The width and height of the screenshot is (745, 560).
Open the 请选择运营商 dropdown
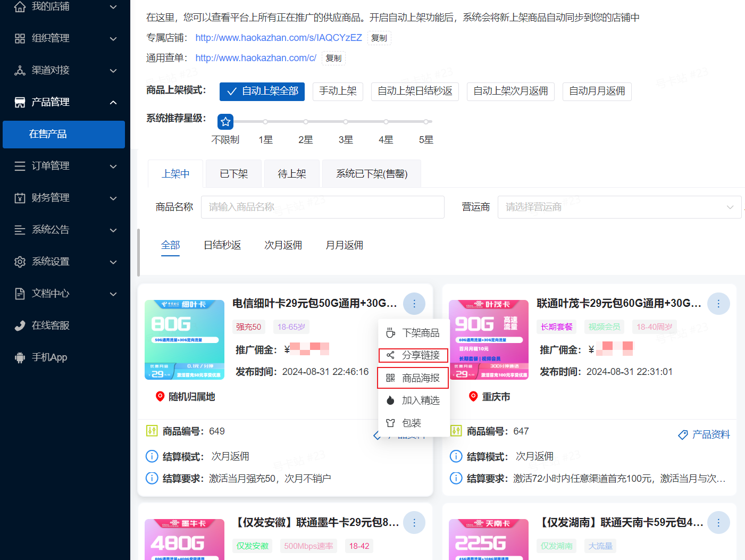coord(620,207)
